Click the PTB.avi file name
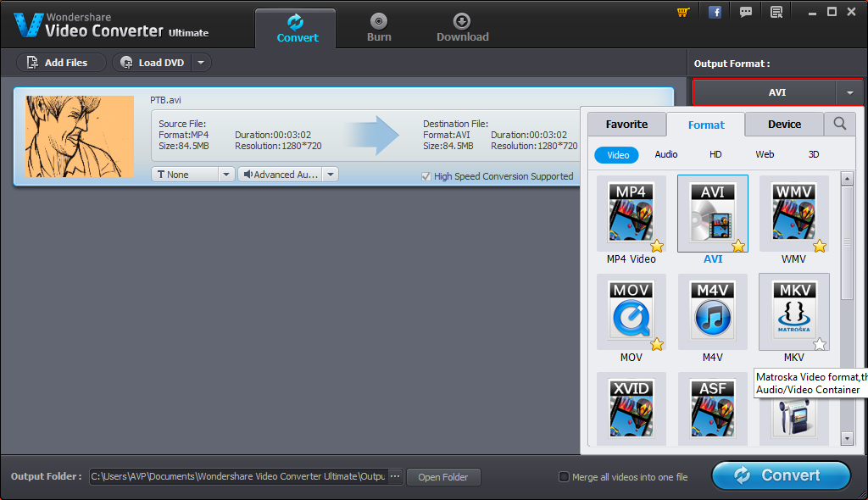The height and width of the screenshot is (500, 868). point(165,100)
